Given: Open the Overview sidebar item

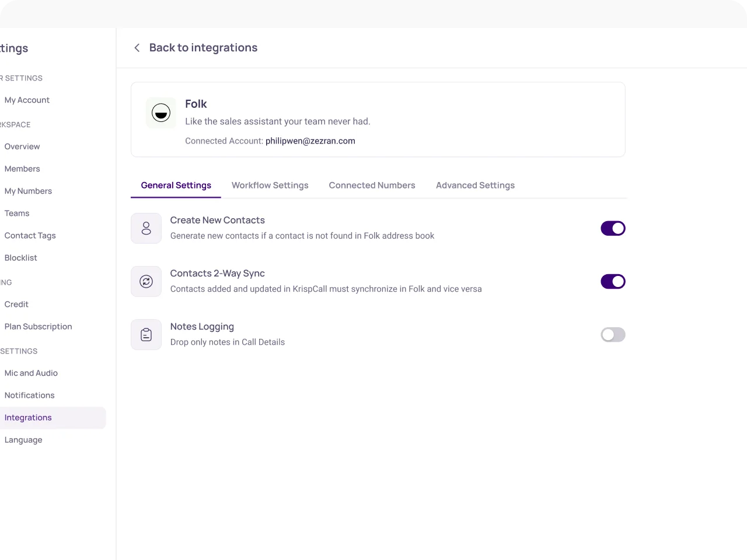Looking at the screenshot, I should pyautogui.click(x=22, y=147).
